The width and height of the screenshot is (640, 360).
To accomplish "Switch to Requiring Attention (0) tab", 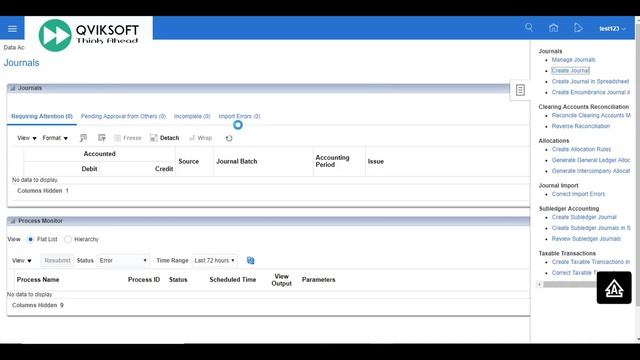I will click(x=42, y=116).
